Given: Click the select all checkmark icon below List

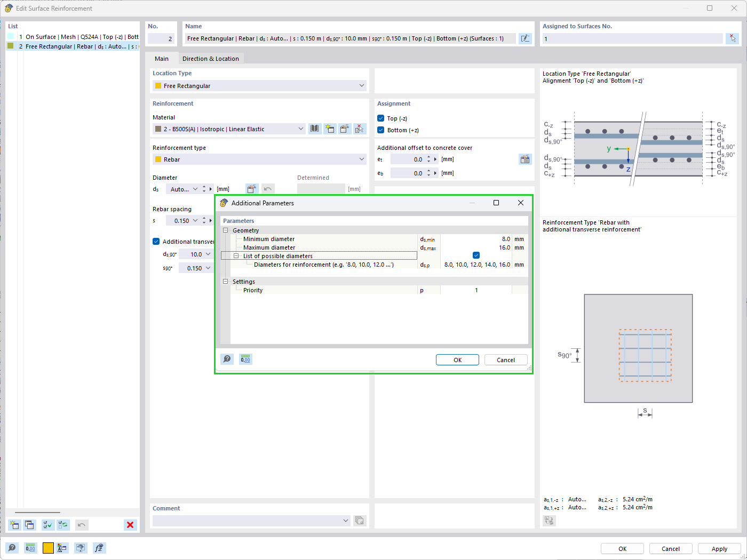Looking at the screenshot, I should coord(48,525).
